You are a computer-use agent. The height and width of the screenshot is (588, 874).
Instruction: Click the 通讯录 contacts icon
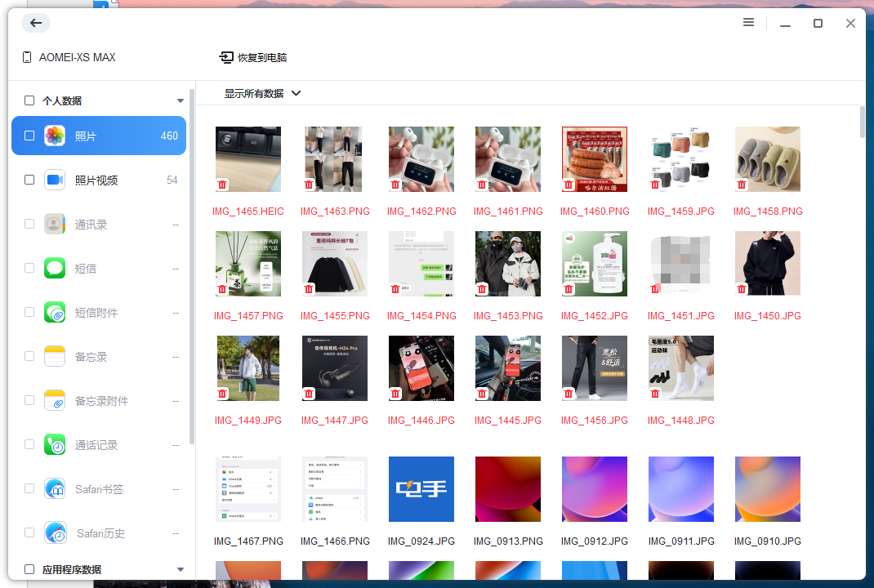coord(53,224)
